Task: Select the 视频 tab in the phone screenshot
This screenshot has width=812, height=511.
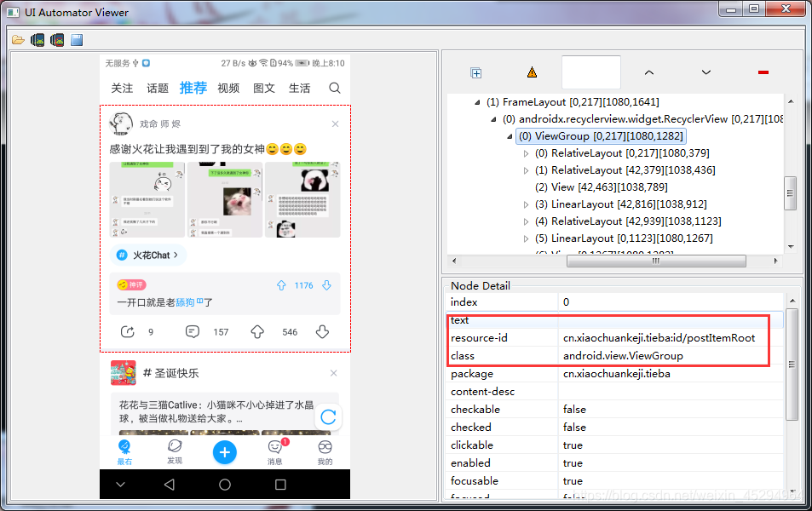Action: tap(228, 89)
